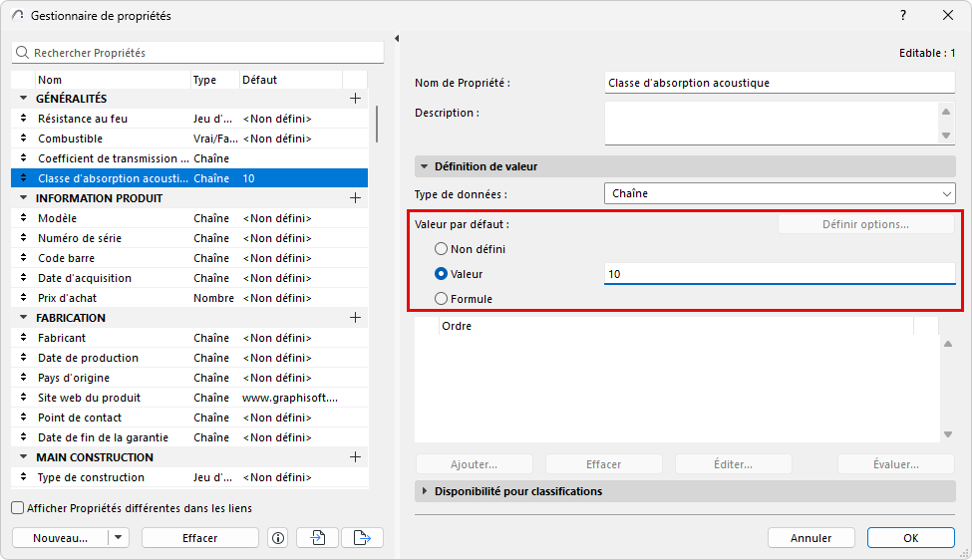The image size is (972, 560).
Task: Add property to INFORMATION PRODUIT group
Action: (355, 197)
